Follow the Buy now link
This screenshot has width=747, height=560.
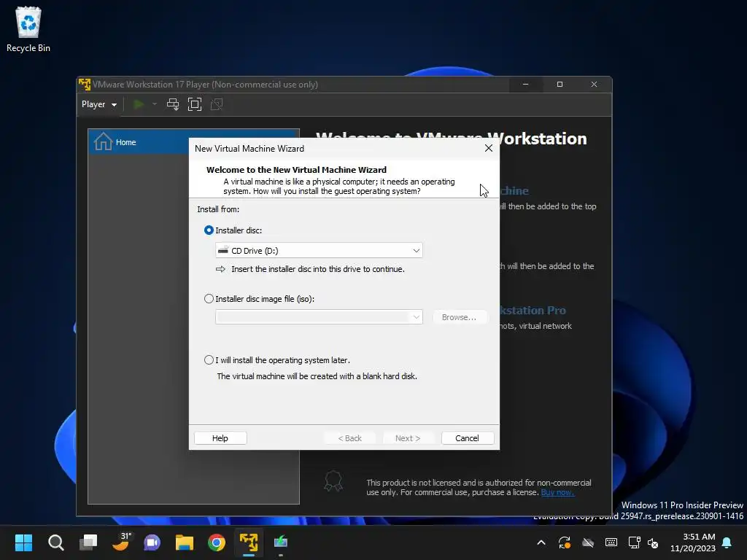coord(557,492)
